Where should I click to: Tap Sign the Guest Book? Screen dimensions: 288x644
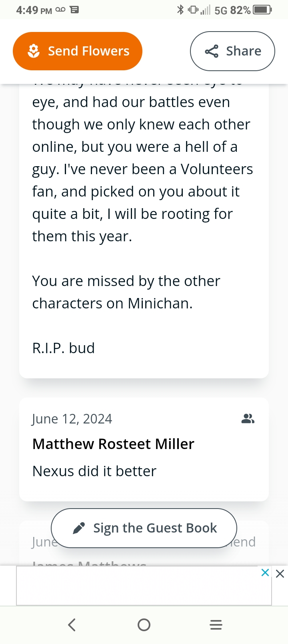(144, 528)
